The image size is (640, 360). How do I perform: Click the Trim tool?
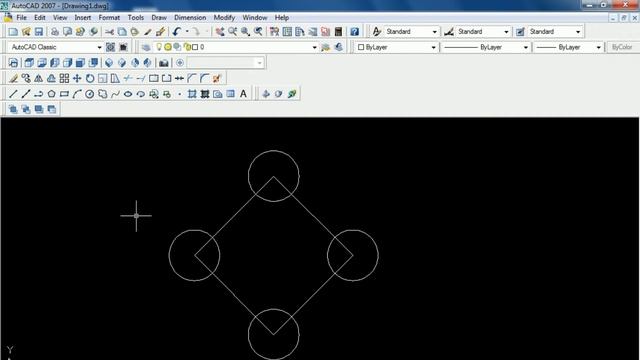click(x=128, y=78)
